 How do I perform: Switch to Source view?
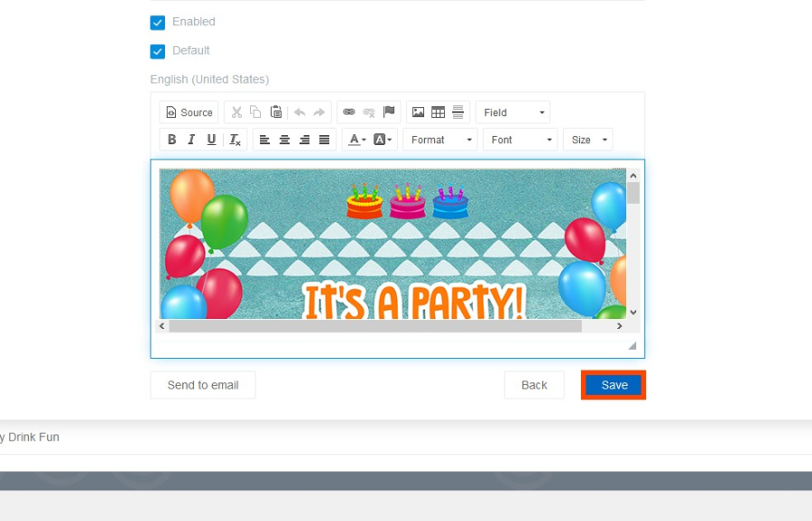click(189, 113)
